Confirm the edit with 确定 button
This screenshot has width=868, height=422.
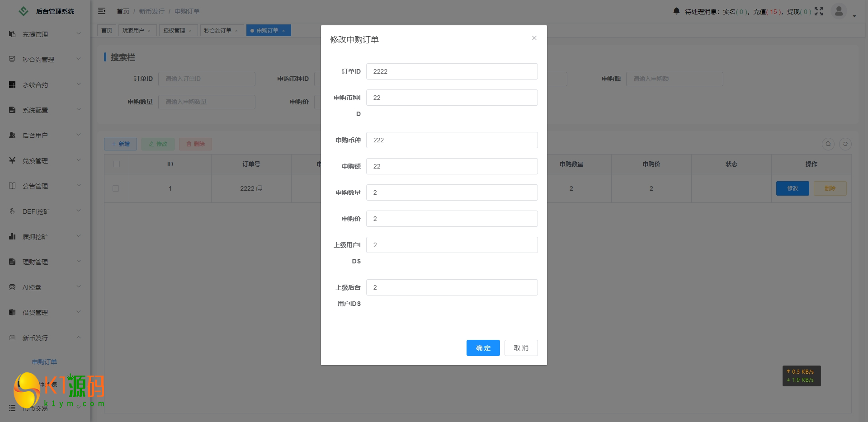pos(483,348)
